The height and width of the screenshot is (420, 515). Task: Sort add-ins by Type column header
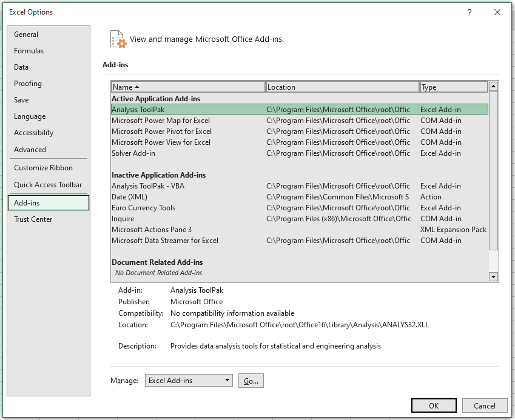coord(454,87)
